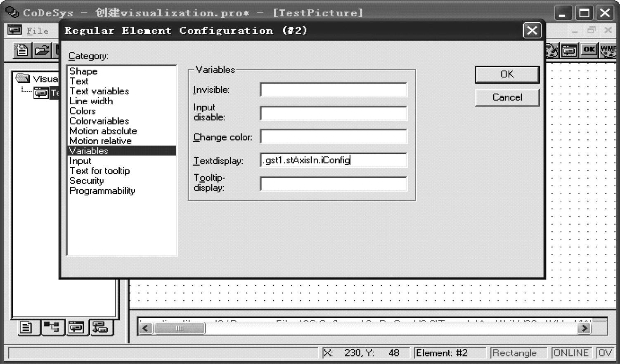Screen dimensions: 620x364
Task: Click the Input disable variable field
Action: click(x=334, y=113)
